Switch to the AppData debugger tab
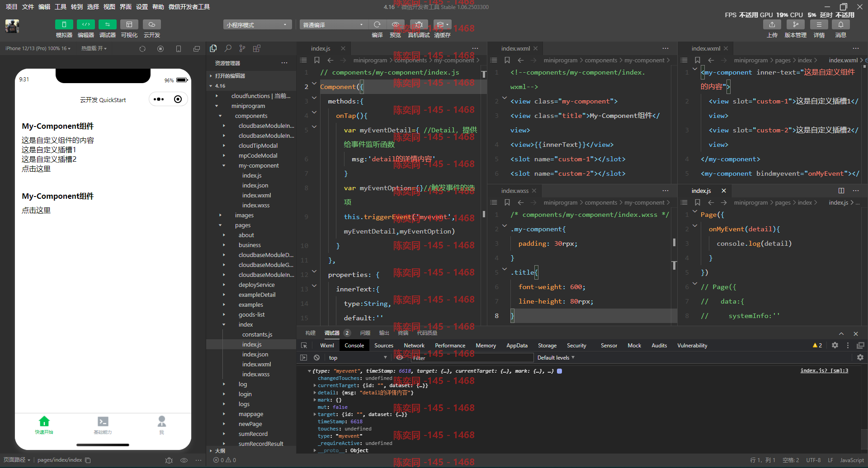This screenshot has width=868, height=468. pos(517,345)
